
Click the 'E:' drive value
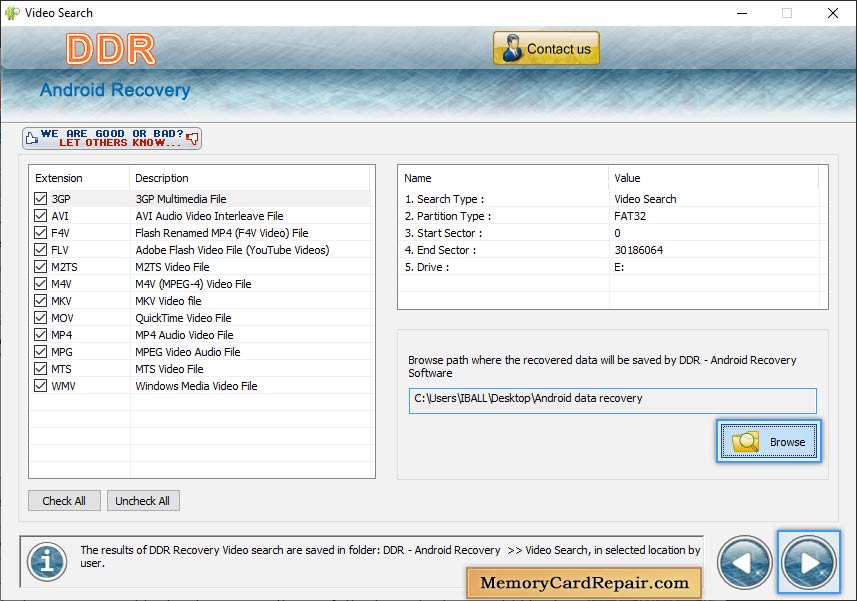pyautogui.click(x=619, y=267)
